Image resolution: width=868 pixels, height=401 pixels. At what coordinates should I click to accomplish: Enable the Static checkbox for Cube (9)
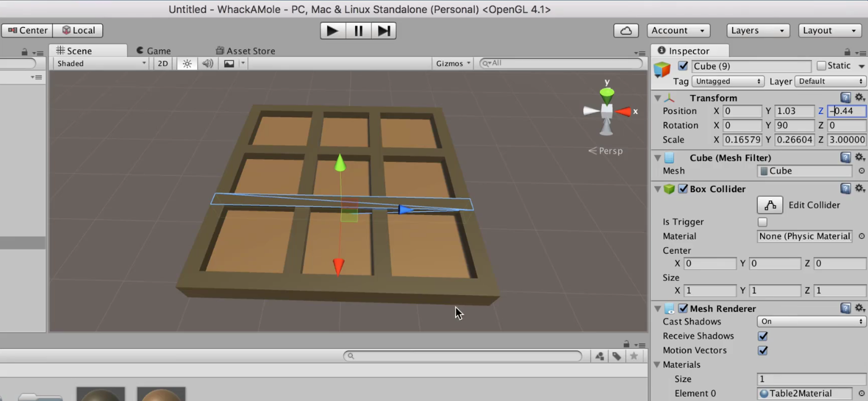(821, 65)
